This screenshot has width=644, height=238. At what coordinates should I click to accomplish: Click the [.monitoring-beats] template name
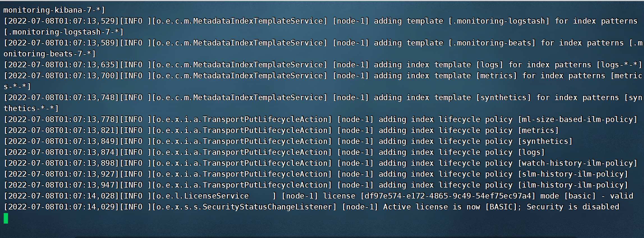coord(492,43)
